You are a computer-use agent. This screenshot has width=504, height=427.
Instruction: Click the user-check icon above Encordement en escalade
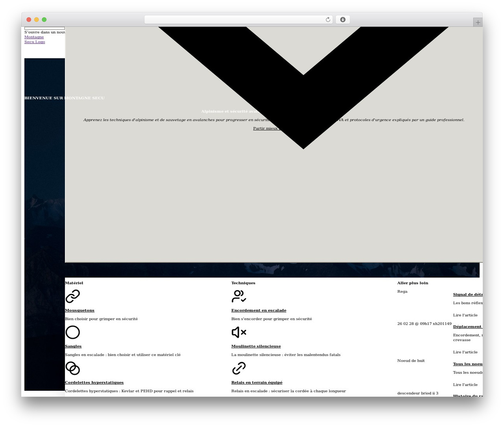pos(239,296)
